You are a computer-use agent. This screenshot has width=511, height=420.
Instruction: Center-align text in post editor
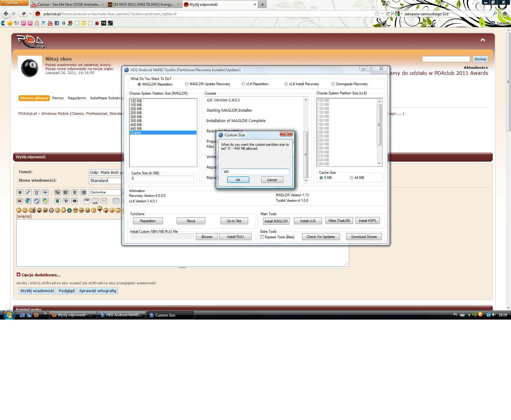pyautogui.click(x=75, y=192)
